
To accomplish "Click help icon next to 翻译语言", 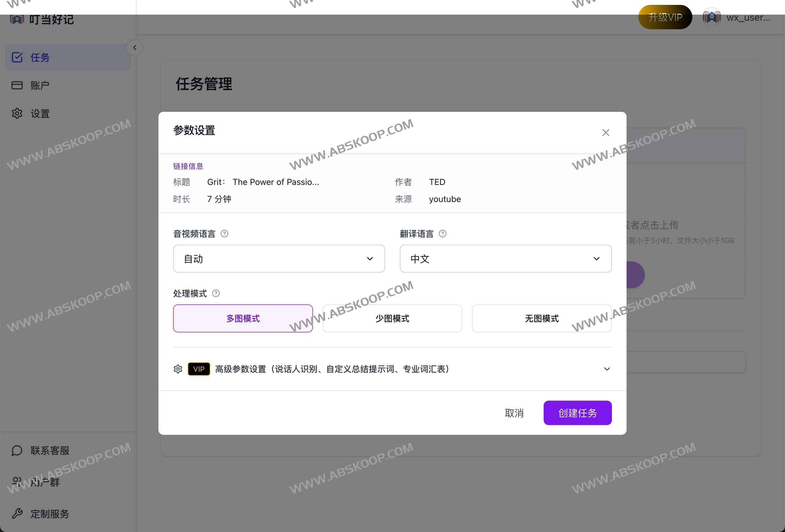I will [x=442, y=234].
